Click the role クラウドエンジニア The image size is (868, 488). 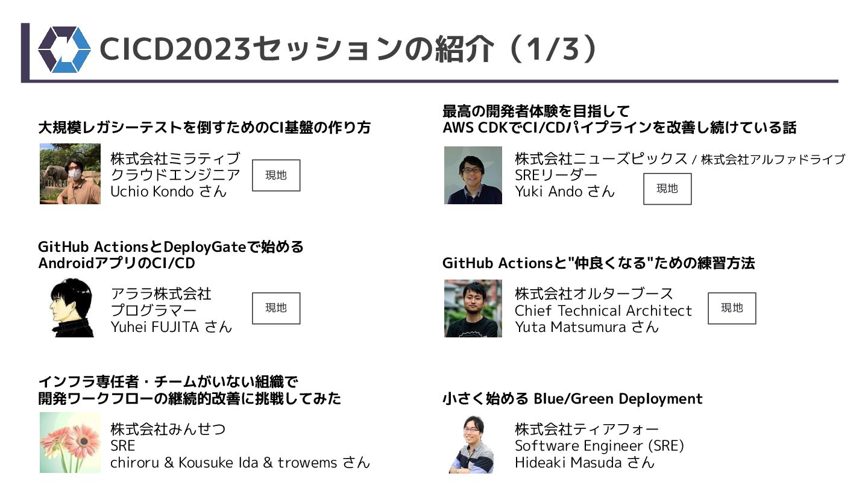point(175,175)
